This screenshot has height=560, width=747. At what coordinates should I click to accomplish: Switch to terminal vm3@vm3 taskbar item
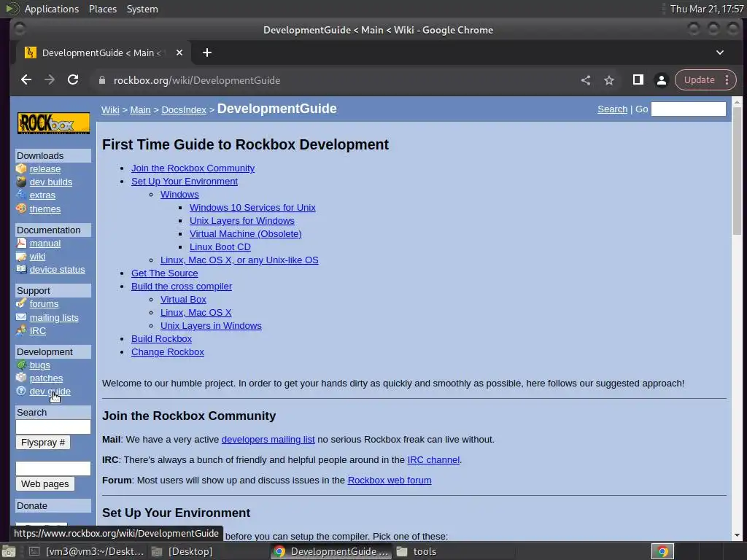point(86,551)
